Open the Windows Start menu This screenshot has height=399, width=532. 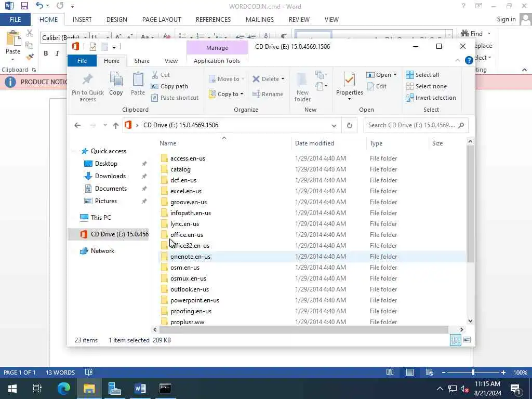(x=12, y=388)
